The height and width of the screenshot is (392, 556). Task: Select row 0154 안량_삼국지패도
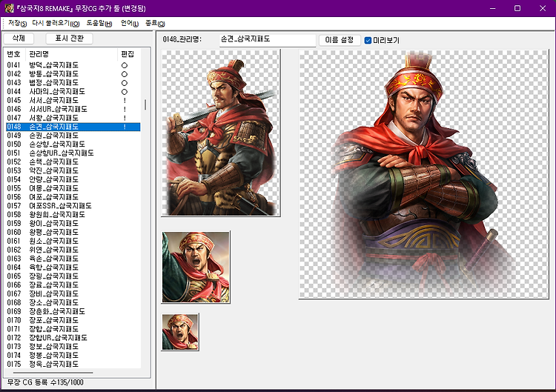coord(73,179)
